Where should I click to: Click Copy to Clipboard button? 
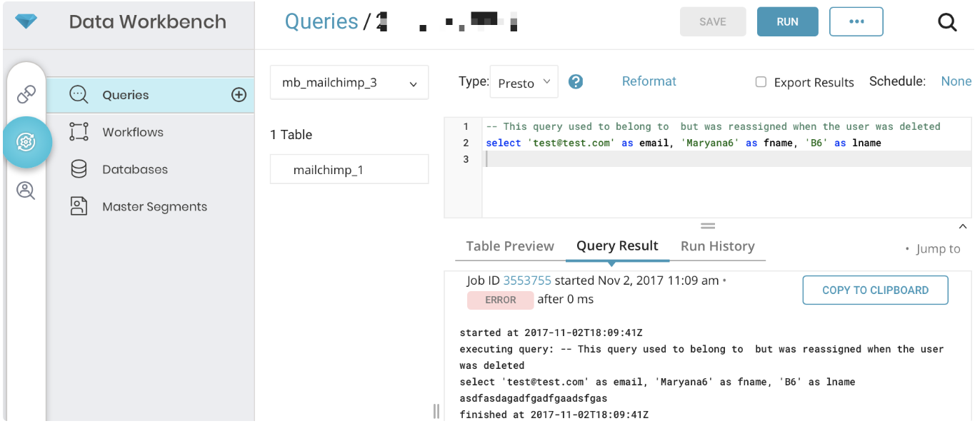[875, 290]
